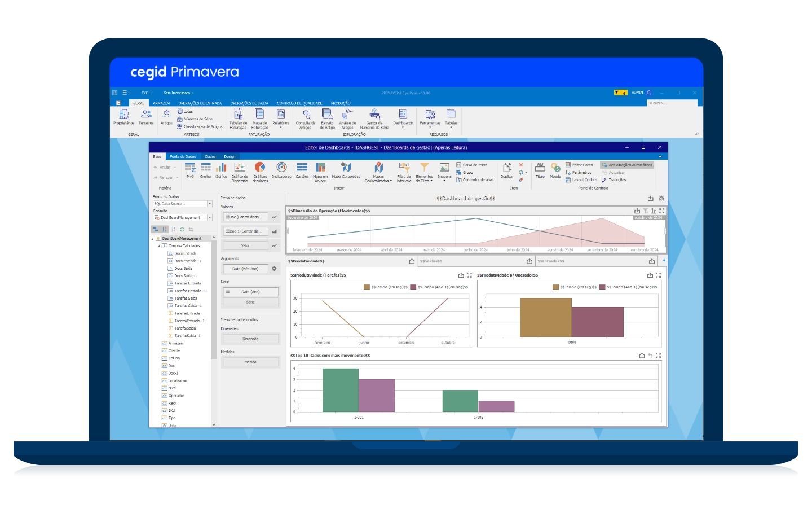This screenshot has height=513, width=812.
Task: Open Artigos in the main ribbon
Action: [x=166, y=117]
